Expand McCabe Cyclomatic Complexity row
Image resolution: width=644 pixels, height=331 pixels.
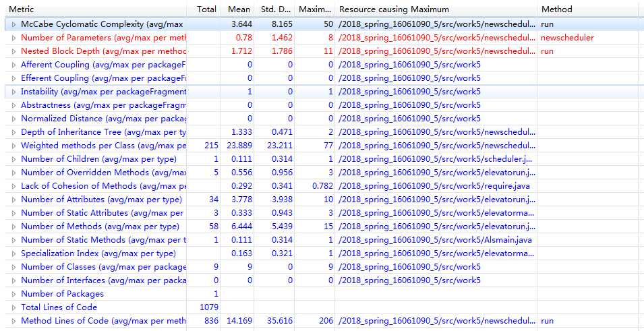pos(14,25)
